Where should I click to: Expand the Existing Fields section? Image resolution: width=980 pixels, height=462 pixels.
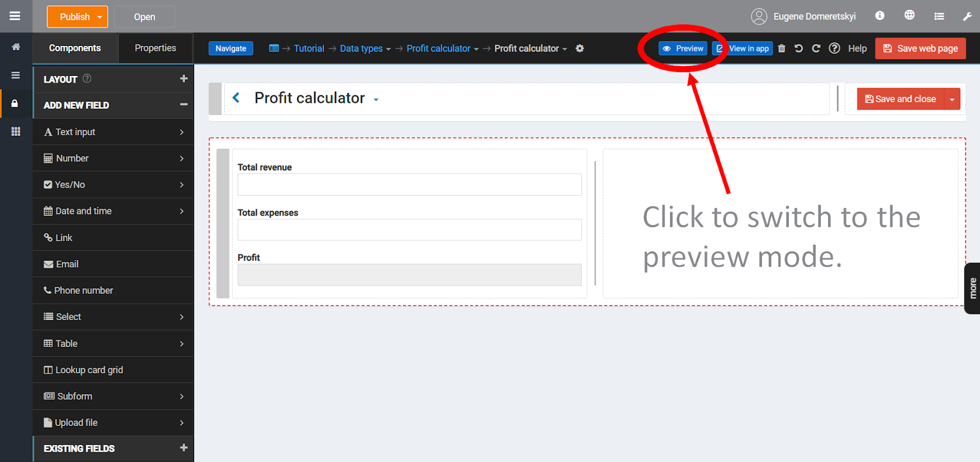183,448
